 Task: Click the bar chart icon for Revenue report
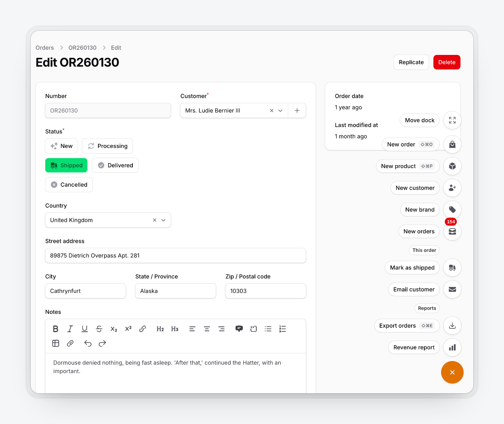click(452, 347)
